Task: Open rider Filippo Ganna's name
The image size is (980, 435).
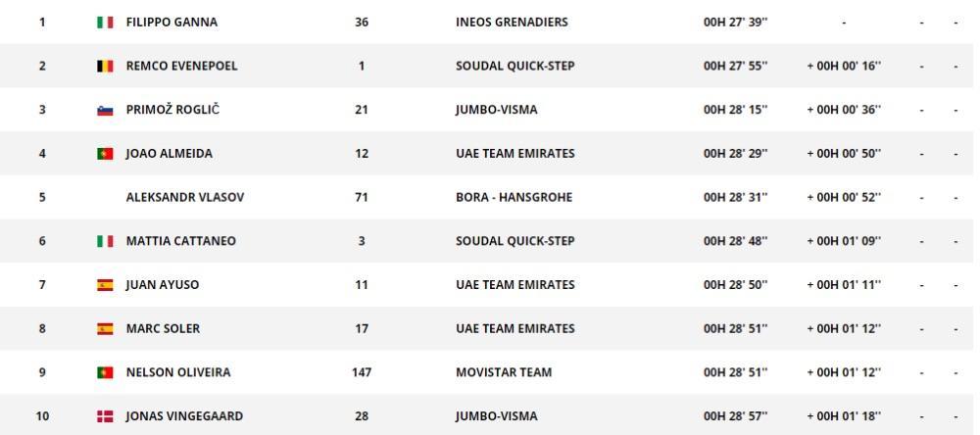Action: 171,23
